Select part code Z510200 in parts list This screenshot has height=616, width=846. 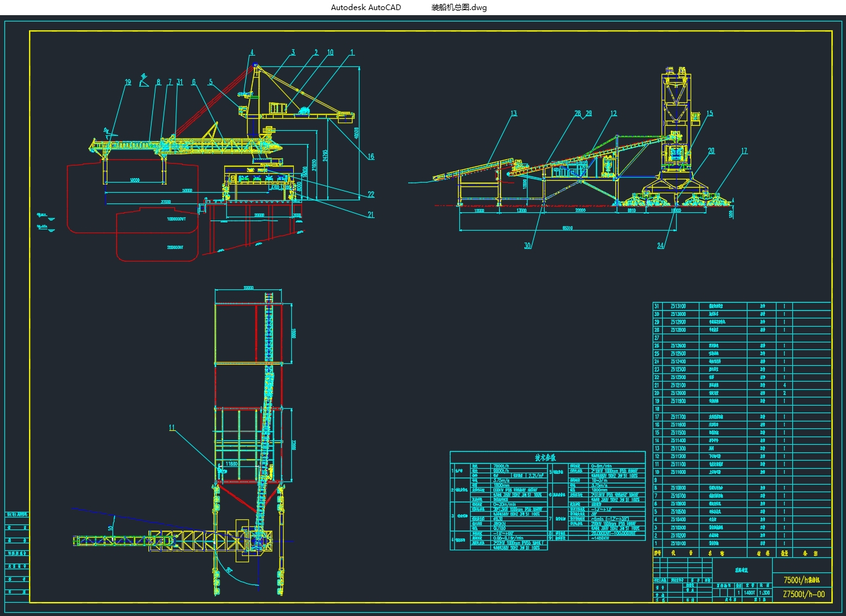pos(679,535)
